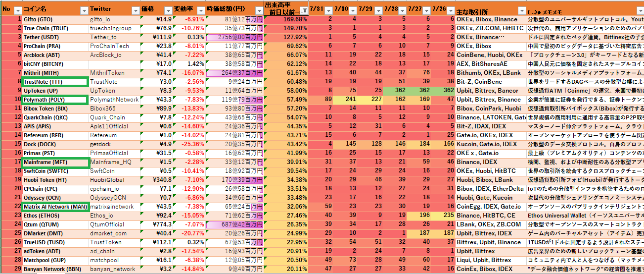The height and width of the screenshot is (274, 644).
Task: Select the green-outlined TrustNote (TTT) cell
Action: click(55, 82)
